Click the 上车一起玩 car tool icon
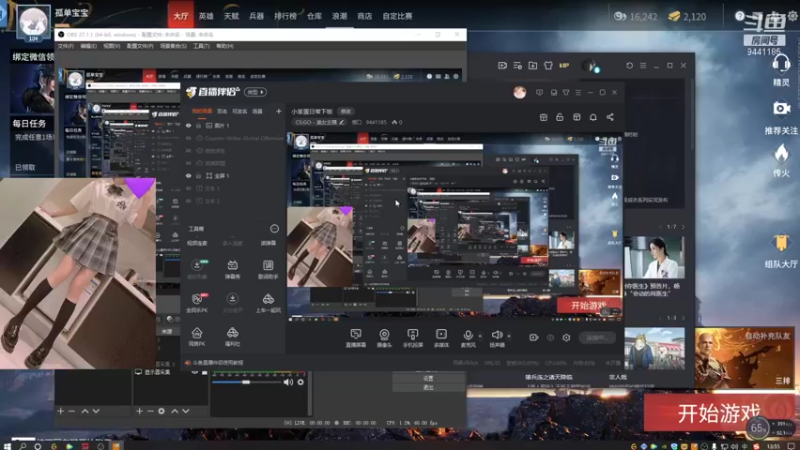The width and height of the screenshot is (800, 450). pos(268,299)
